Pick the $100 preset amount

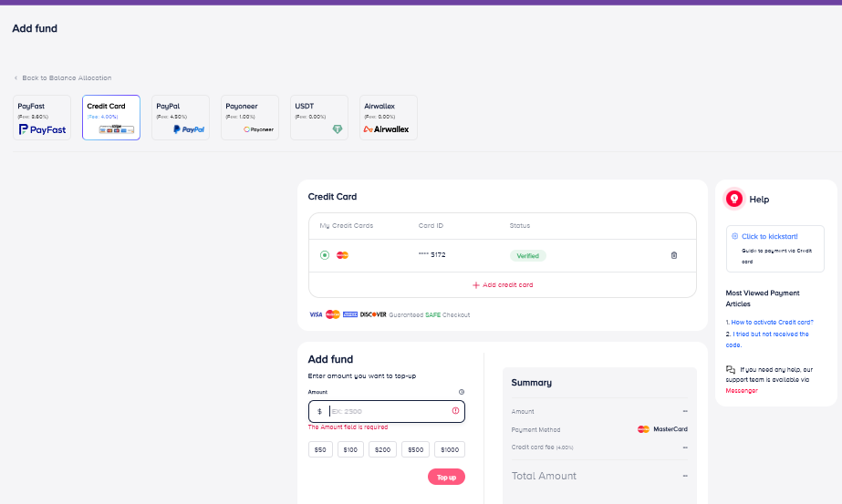click(x=350, y=449)
